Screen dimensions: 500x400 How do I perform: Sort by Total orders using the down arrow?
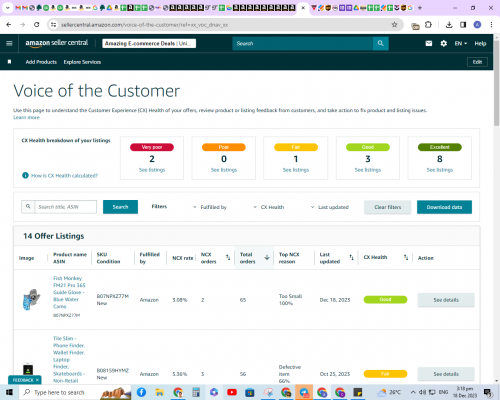click(x=267, y=257)
